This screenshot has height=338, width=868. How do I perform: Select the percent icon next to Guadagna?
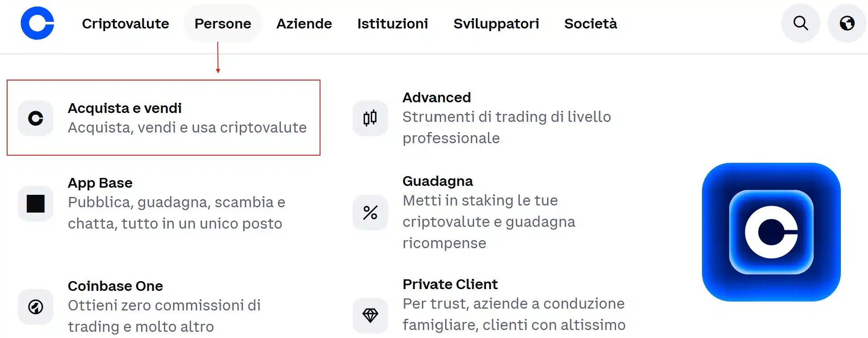(x=370, y=212)
